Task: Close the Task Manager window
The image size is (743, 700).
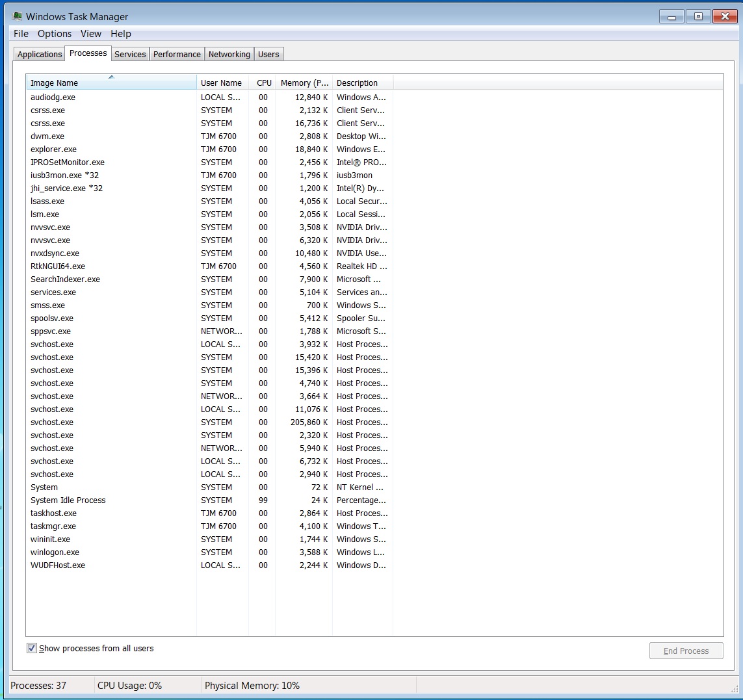Action: click(725, 17)
